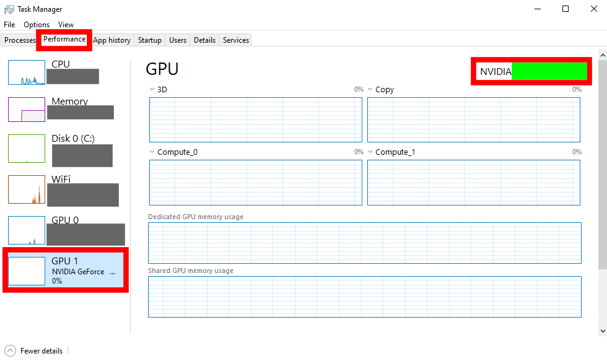The image size is (607, 364).
Task: Switch to the Processes tab
Action: click(x=19, y=40)
